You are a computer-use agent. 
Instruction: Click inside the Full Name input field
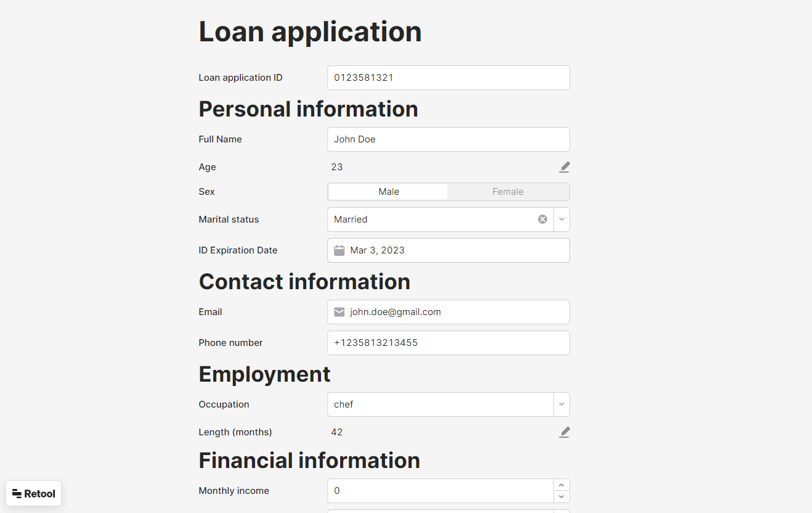449,139
